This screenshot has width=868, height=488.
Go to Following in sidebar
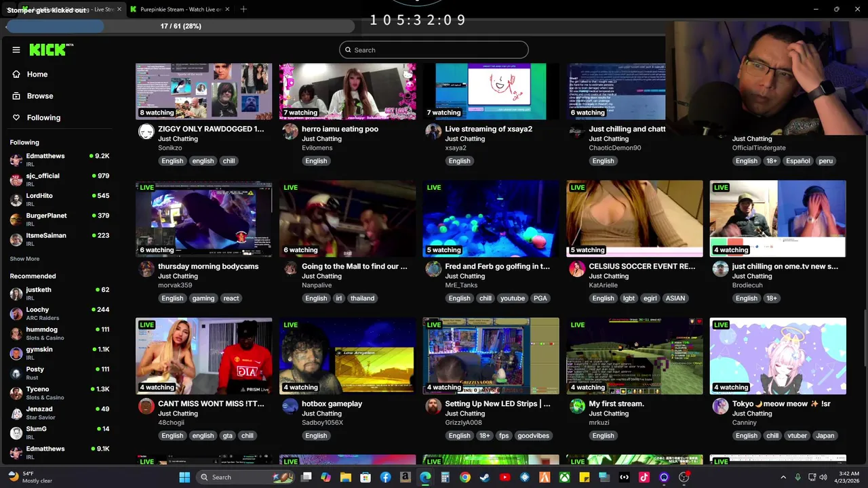point(43,118)
